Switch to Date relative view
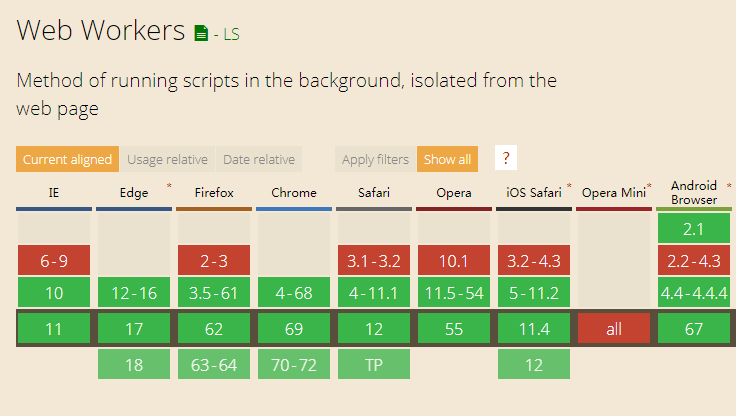Image resolution: width=736 pixels, height=416 pixels. 259,159
